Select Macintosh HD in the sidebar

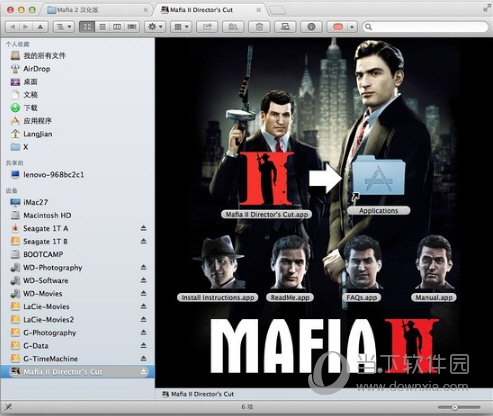click(x=47, y=215)
